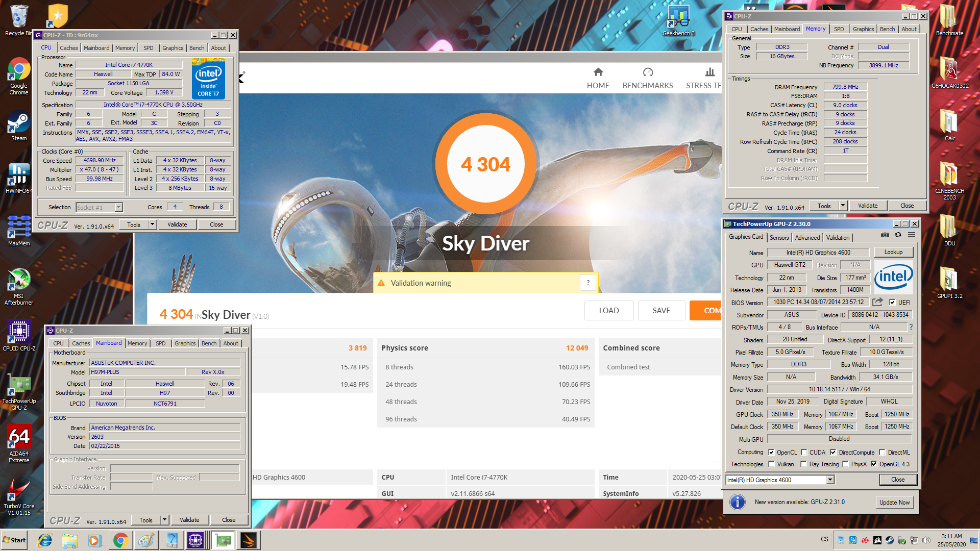Expand Tools arrow in CPU-Z Mainboard window
The height and width of the screenshot is (551, 980).
(x=164, y=520)
